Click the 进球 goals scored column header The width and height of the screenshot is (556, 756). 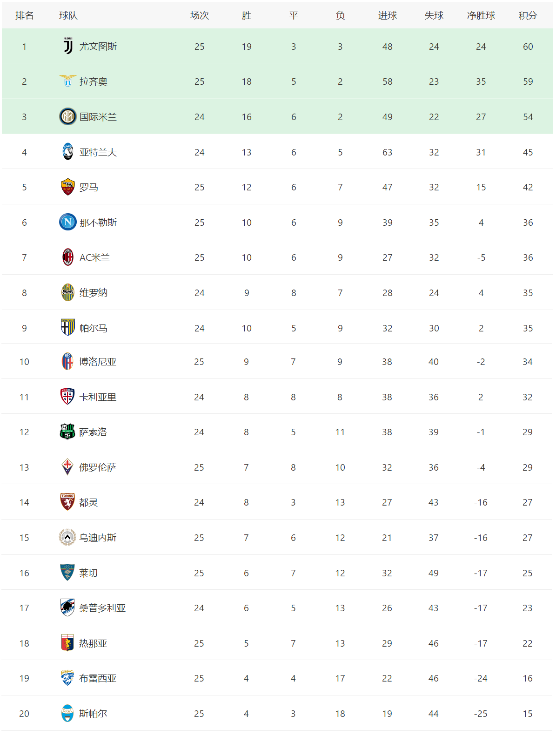[387, 15]
